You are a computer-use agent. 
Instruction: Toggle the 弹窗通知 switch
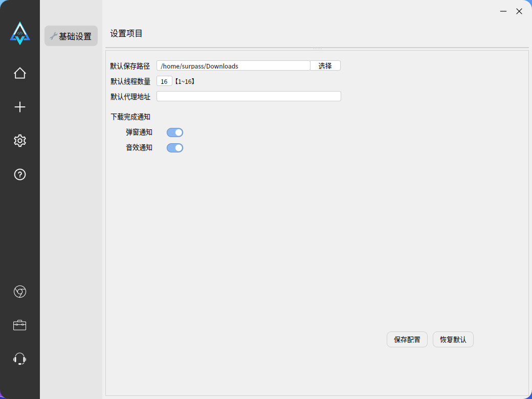175,132
